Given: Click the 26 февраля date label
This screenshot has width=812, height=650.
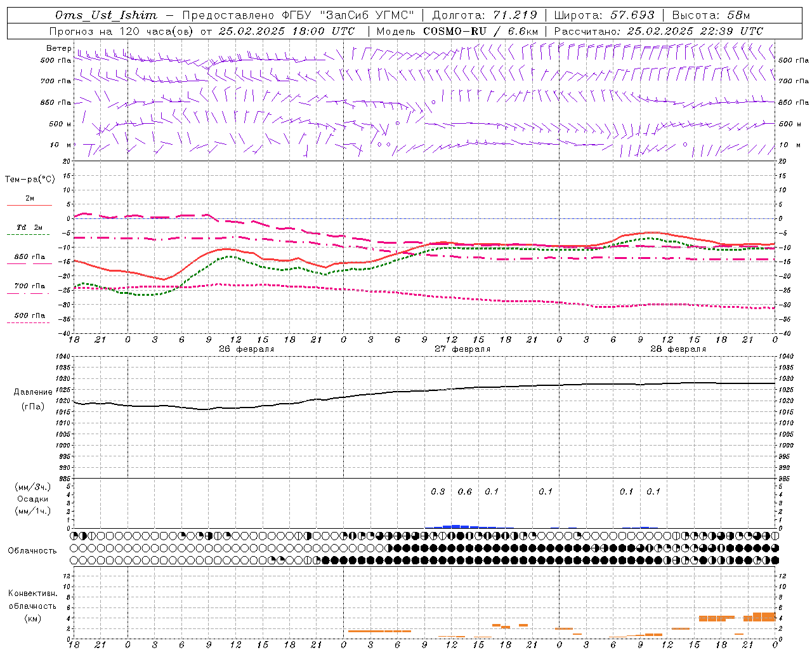Looking at the screenshot, I should tap(247, 349).
